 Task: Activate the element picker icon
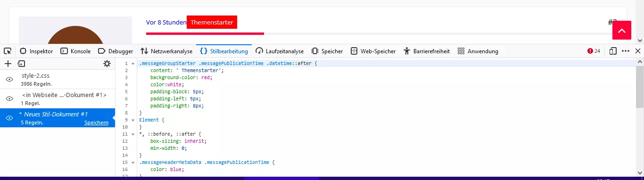point(7,51)
